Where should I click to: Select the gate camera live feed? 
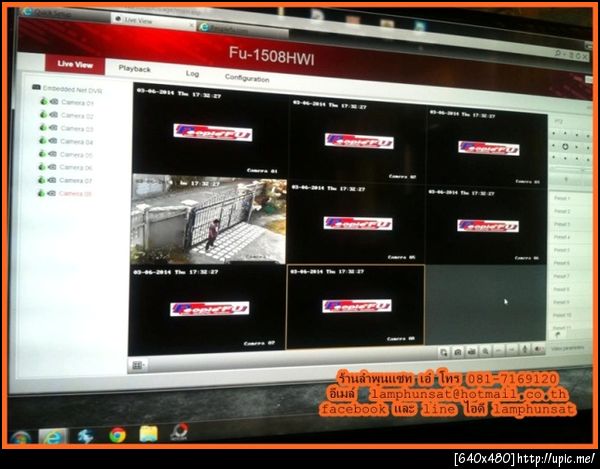click(209, 219)
